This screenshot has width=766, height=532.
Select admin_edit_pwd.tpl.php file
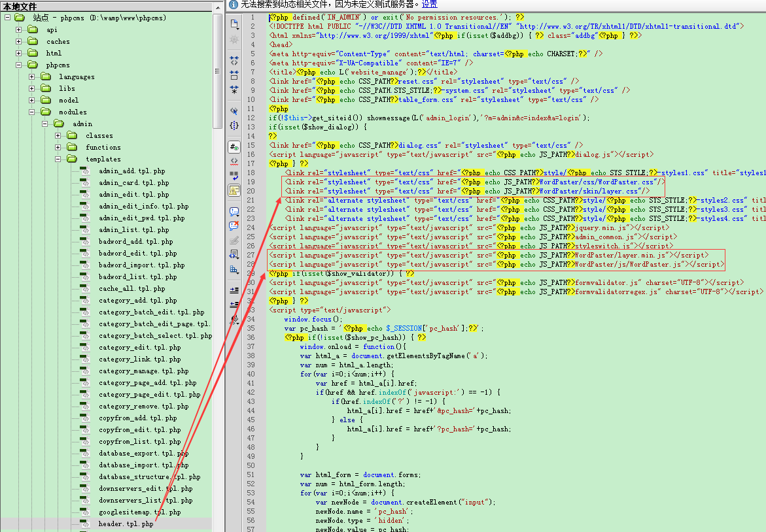pyautogui.click(x=142, y=218)
